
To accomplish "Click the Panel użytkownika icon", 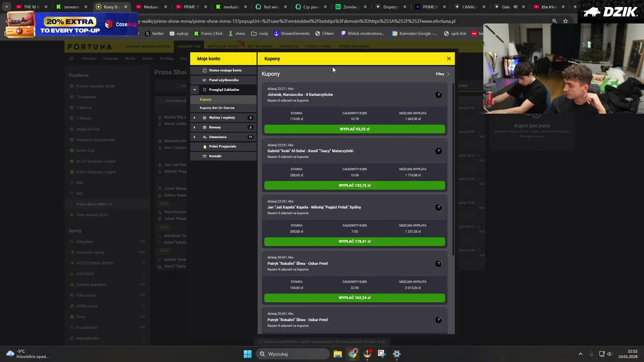I will [x=204, y=80].
